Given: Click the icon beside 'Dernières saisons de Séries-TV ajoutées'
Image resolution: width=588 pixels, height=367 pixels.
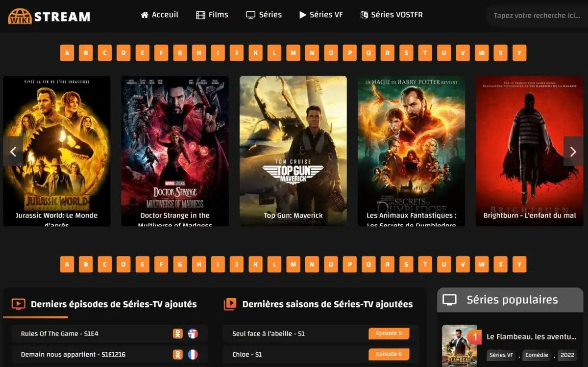Looking at the screenshot, I should click(x=230, y=304).
